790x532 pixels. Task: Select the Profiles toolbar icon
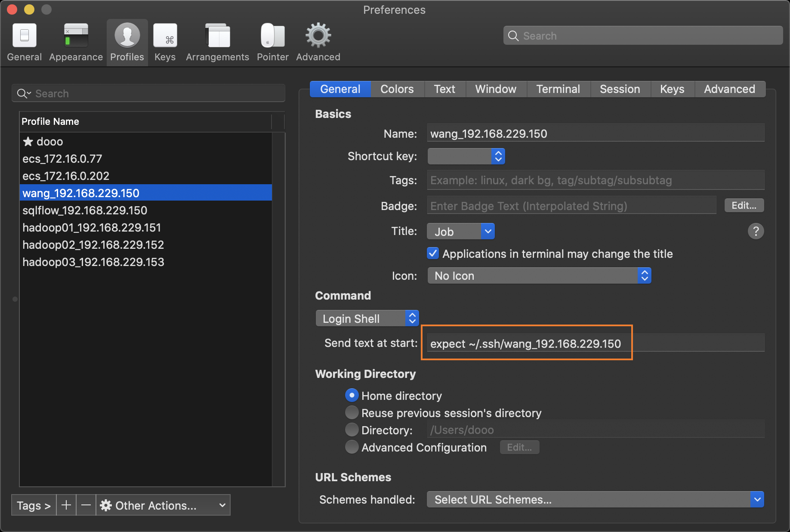[127, 41]
